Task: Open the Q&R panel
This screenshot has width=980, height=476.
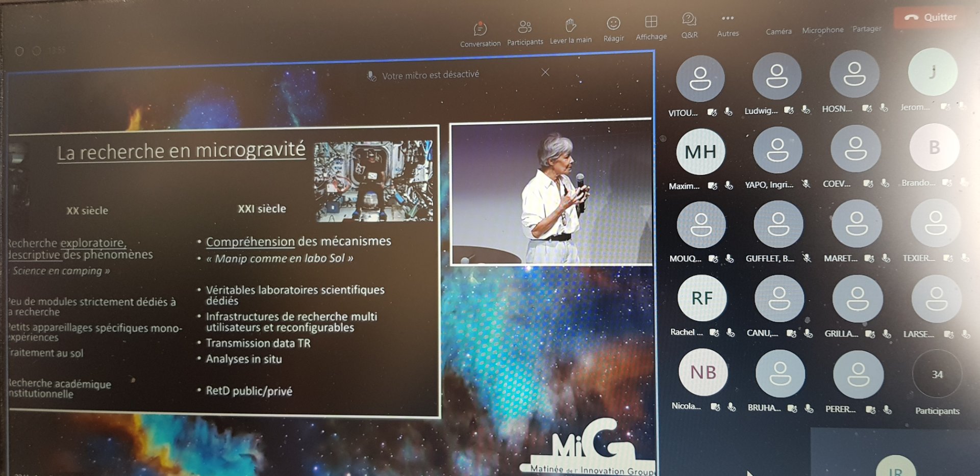Action: click(689, 25)
